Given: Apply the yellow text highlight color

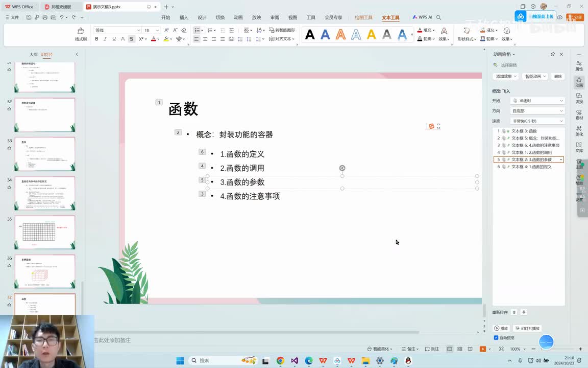Looking at the screenshot, I should point(166,39).
